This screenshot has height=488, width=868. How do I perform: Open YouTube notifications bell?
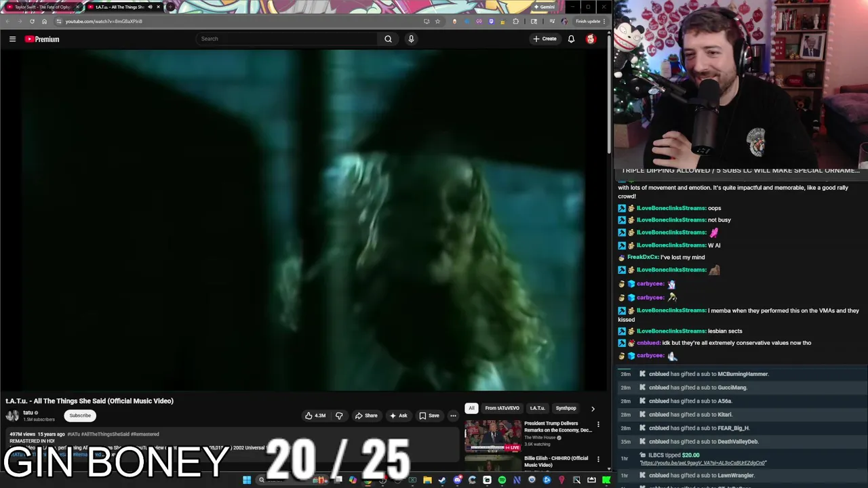click(x=571, y=39)
